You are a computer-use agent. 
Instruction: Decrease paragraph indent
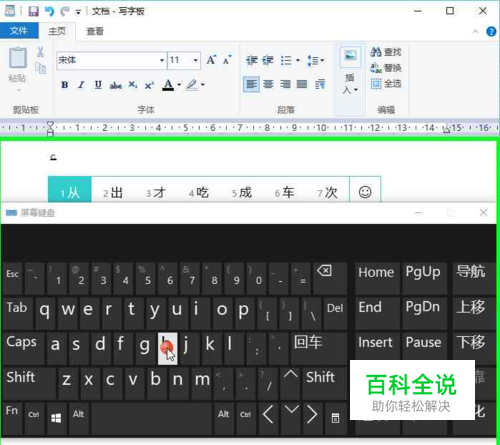(x=252, y=60)
